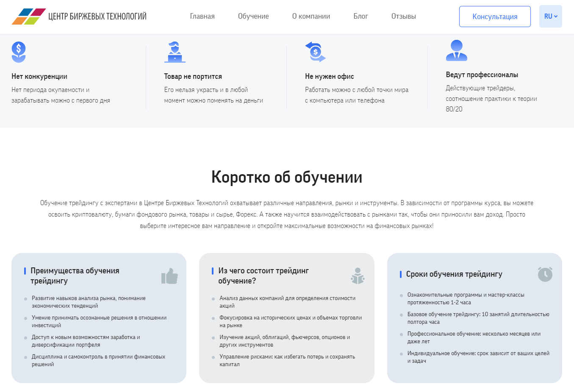Click the thumbs-up icon in advantages card
The image size is (574, 392).
169,276
